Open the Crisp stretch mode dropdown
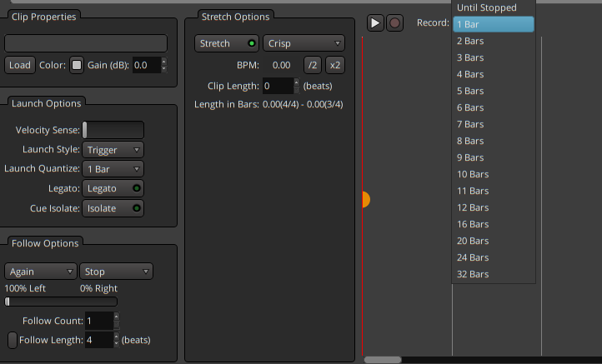 (304, 43)
